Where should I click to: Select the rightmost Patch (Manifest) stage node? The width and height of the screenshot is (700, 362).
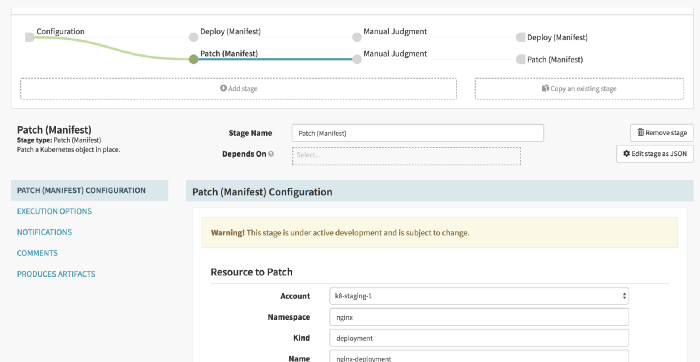pos(521,59)
